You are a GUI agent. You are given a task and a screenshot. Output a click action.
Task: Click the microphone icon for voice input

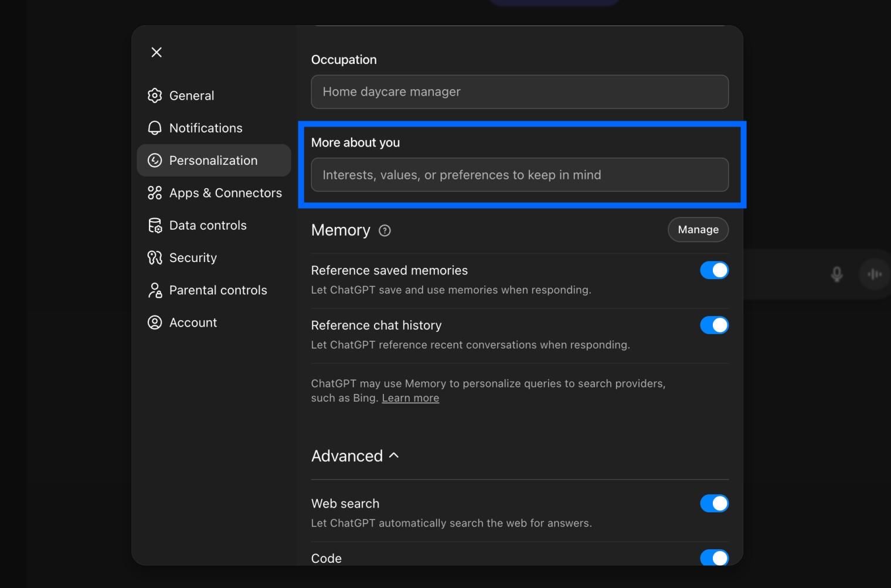(837, 274)
